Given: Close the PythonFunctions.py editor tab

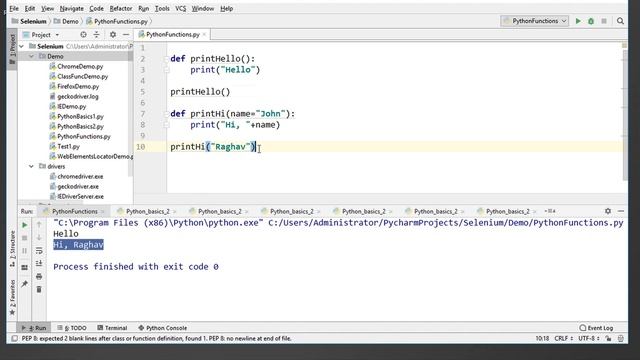Looking at the screenshot, I should click(x=204, y=35).
